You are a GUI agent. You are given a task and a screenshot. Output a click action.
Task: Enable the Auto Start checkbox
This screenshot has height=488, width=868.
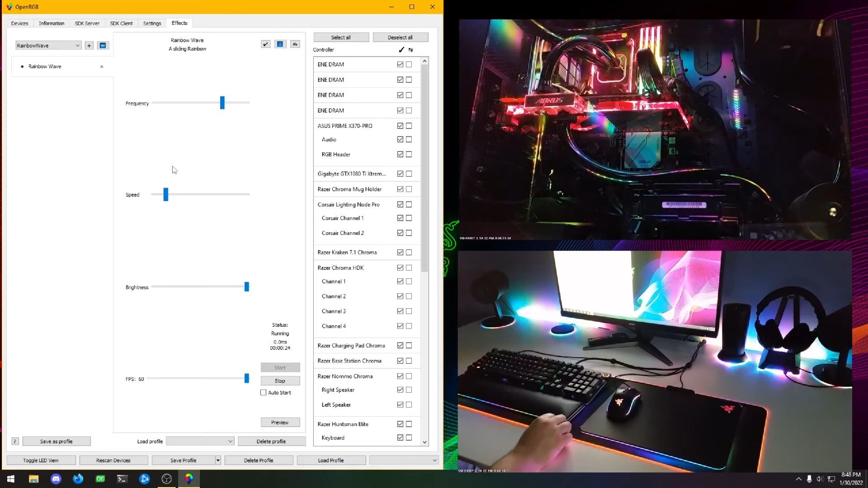[x=264, y=393]
